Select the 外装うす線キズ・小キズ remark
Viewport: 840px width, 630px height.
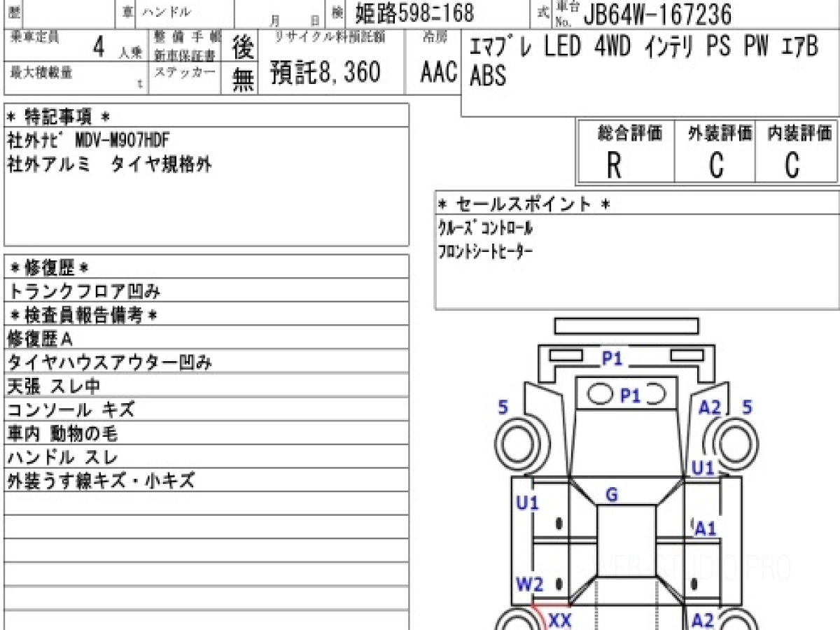(x=101, y=482)
